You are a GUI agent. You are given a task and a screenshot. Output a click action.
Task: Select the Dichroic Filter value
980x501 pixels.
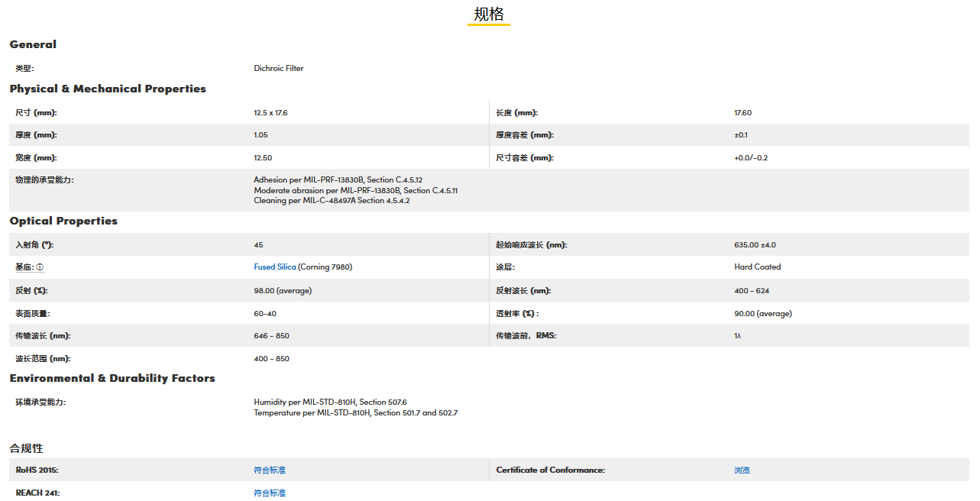click(x=279, y=68)
